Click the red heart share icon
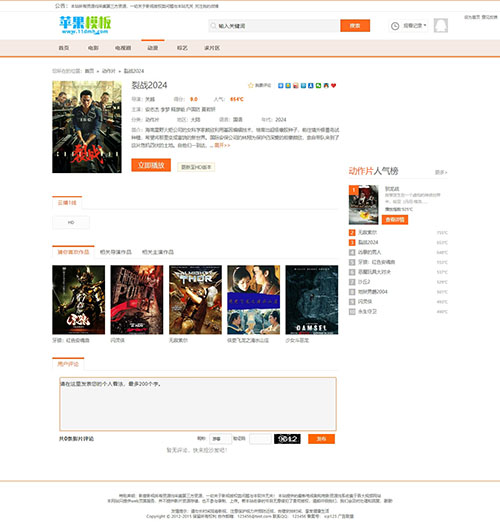 (x=333, y=86)
